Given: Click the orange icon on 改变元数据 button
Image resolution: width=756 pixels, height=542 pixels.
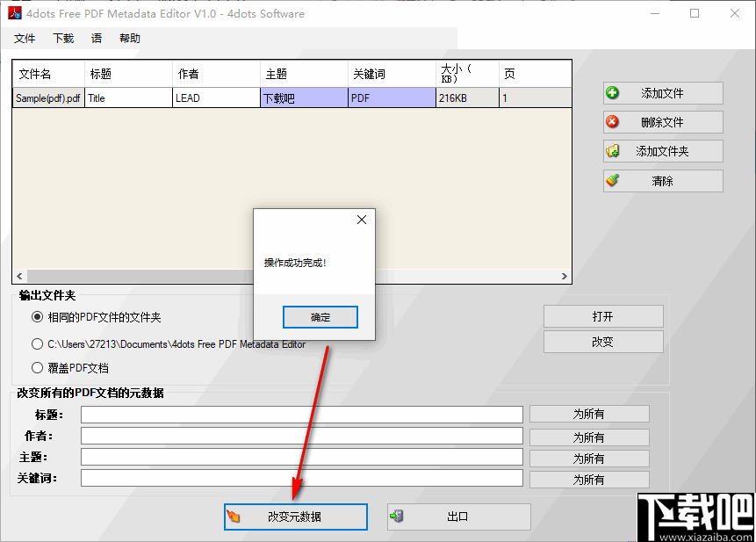Looking at the screenshot, I should 235,517.
